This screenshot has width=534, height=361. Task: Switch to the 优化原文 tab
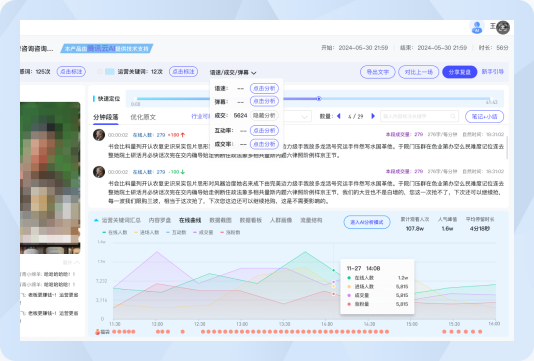[x=143, y=117]
